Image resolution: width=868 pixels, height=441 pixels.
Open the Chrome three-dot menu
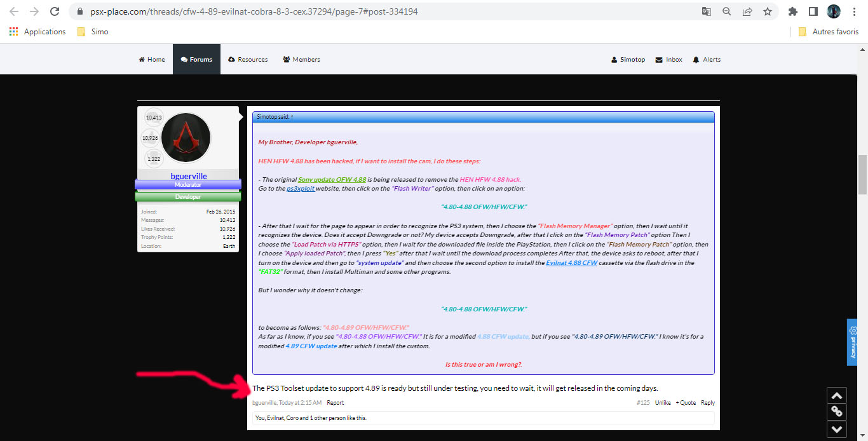click(855, 11)
